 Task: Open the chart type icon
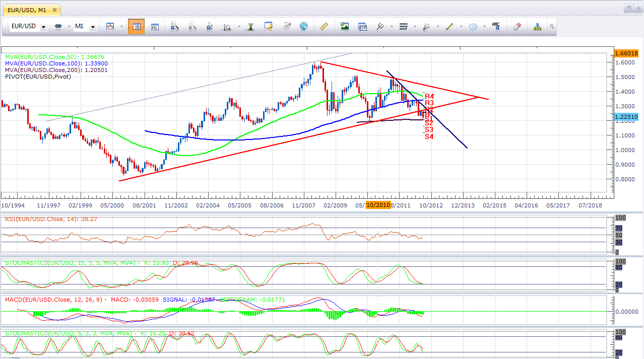(110, 27)
